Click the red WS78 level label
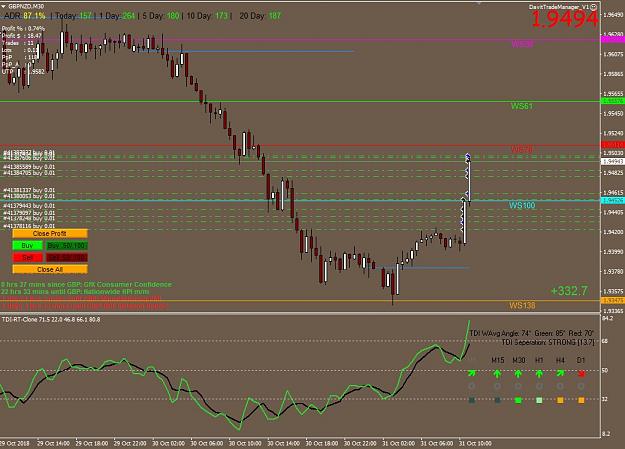625x449 pixels. pos(522,150)
